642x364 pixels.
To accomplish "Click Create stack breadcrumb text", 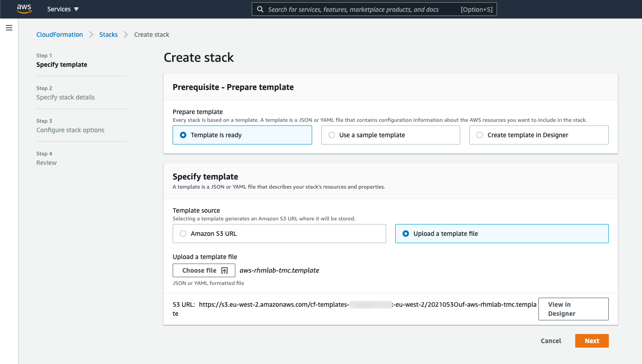I will click(x=152, y=35).
